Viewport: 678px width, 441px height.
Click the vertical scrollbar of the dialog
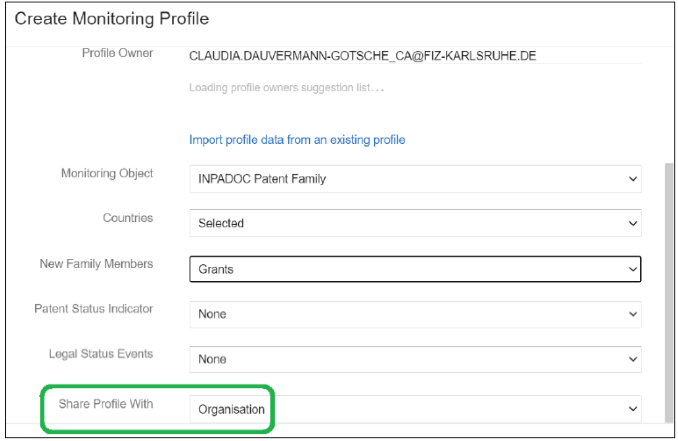coord(668,292)
